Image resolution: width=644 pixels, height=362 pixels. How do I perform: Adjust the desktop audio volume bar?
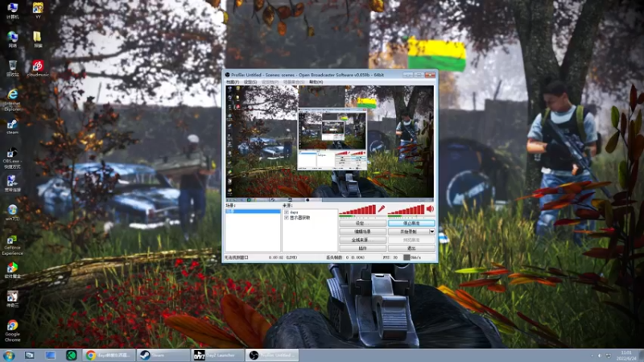(x=407, y=210)
